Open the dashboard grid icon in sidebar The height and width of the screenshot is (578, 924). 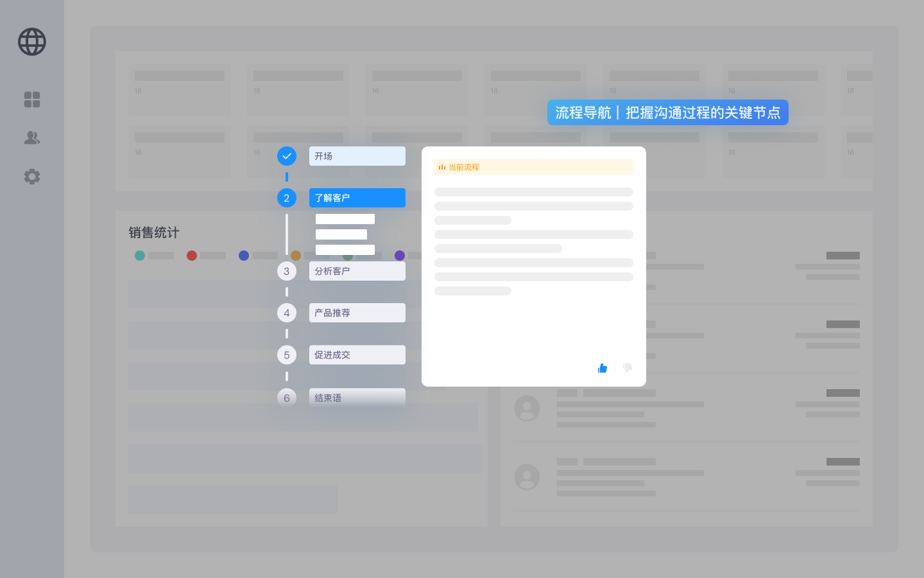32,100
